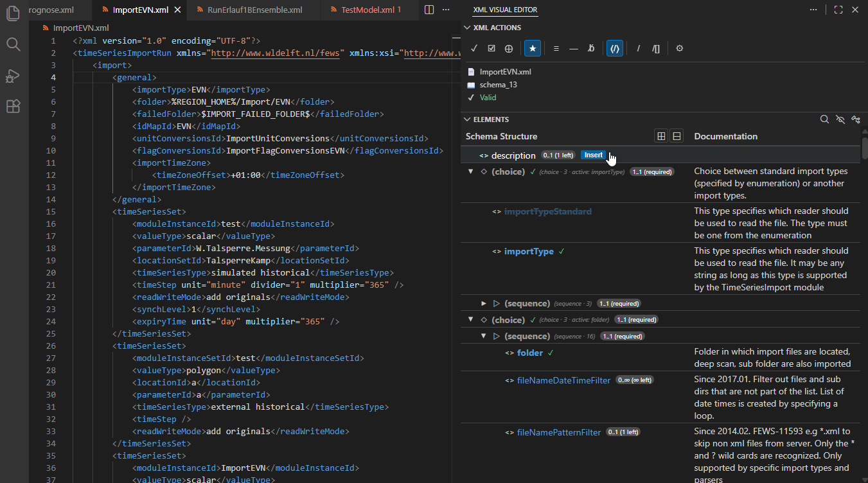Open Run and Debug view
Image resolution: width=868 pixels, height=483 pixels.
pos(13,75)
